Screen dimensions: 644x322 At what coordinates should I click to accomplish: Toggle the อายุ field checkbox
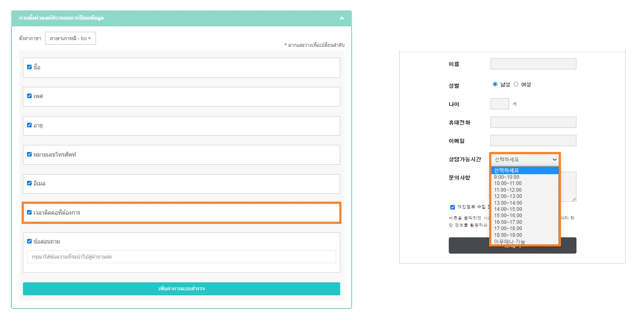pyautogui.click(x=29, y=125)
